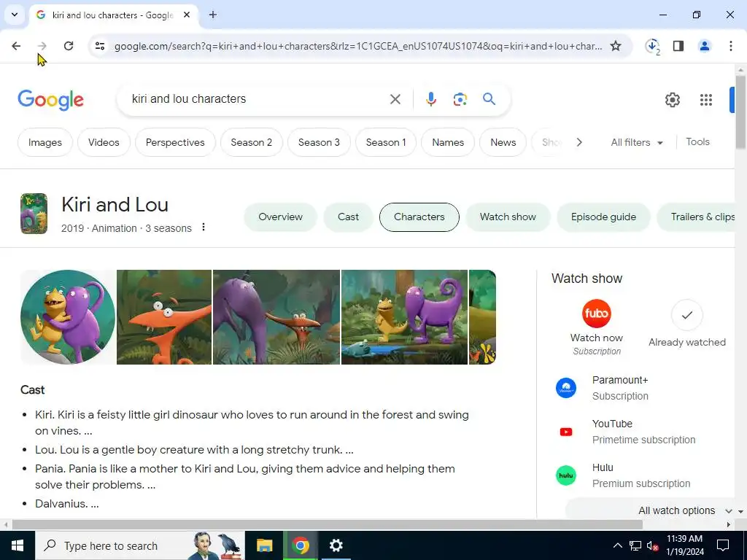Open more options beside 3 seasons

204,227
